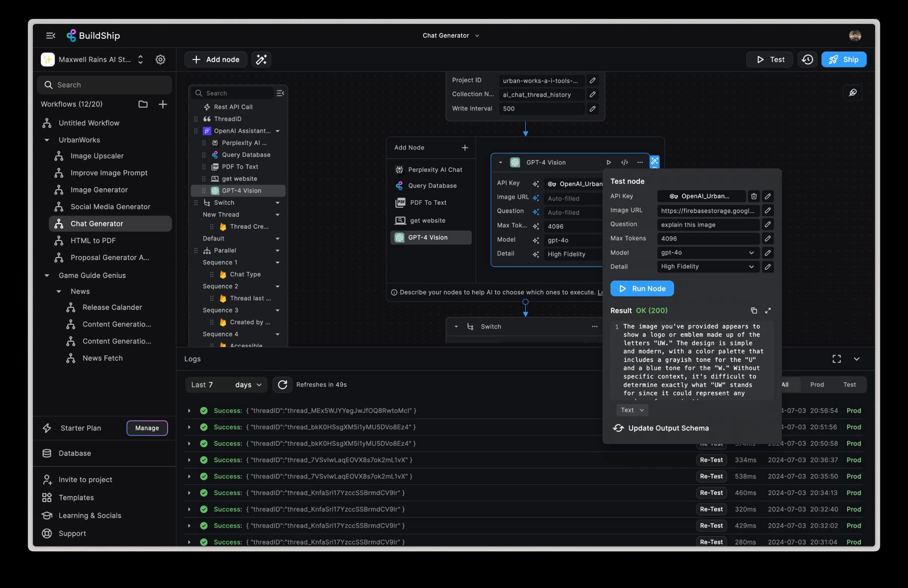This screenshot has height=588, width=908.
Task: Open the Detail High Fidelity dropdown
Action: [708, 267]
